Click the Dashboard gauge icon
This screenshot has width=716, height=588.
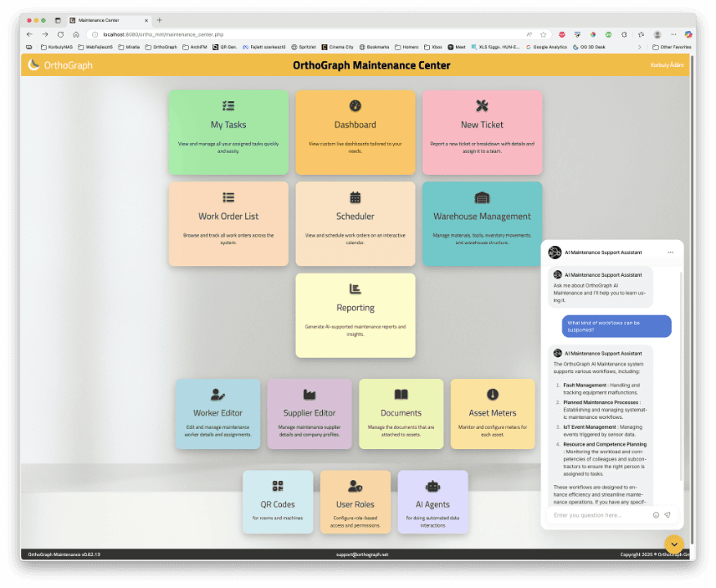click(x=356, y=106)
